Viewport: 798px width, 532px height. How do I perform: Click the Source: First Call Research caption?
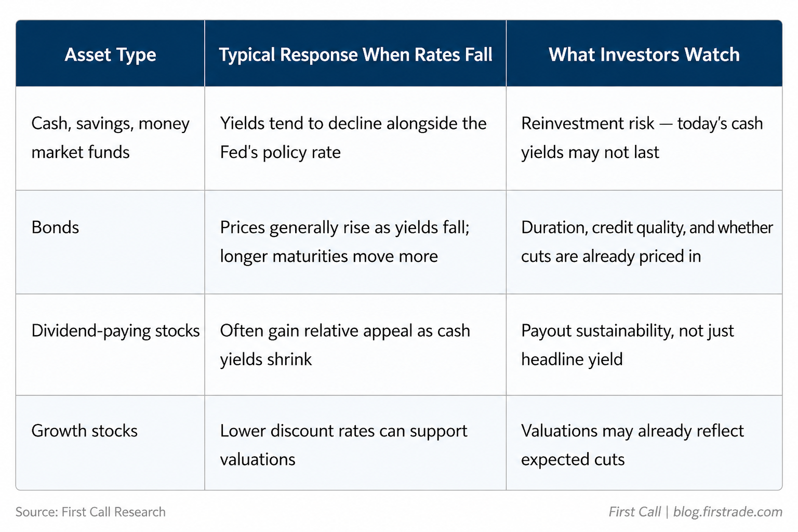pos(90,512)
